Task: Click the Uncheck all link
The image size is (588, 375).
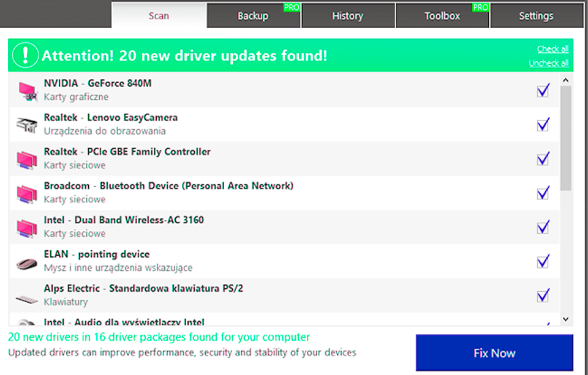Action: click(x=549, y=63)
